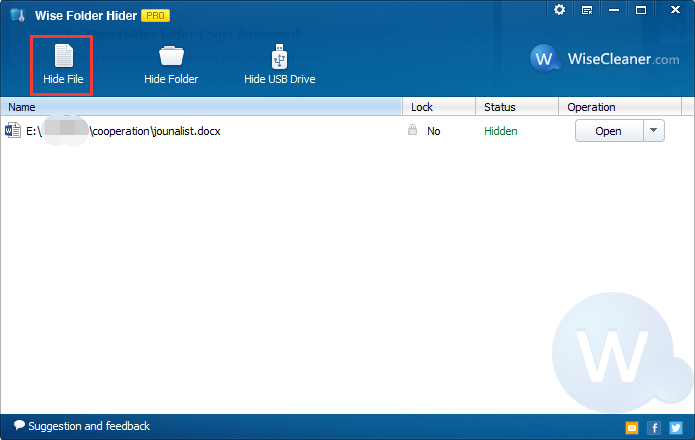Expand the dropdown arrow next to Open
695x440 pixels.
coord(653,131)
